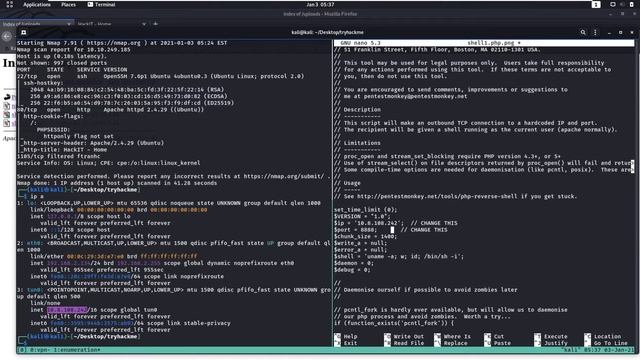Image resolution: width=640 pixels, height=360 pixels.
Task: Click the '$chunk_size = 1400;' line
Action: click(365, 236)
